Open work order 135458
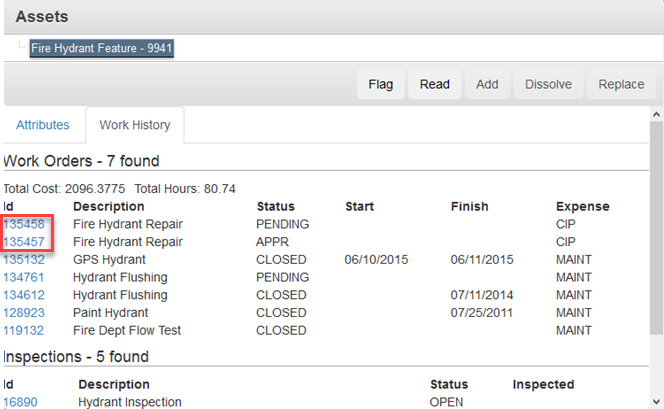 24,224
